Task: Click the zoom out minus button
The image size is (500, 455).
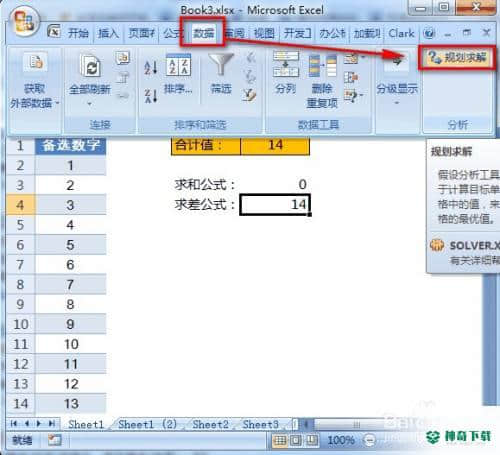Action: [369, 440]
